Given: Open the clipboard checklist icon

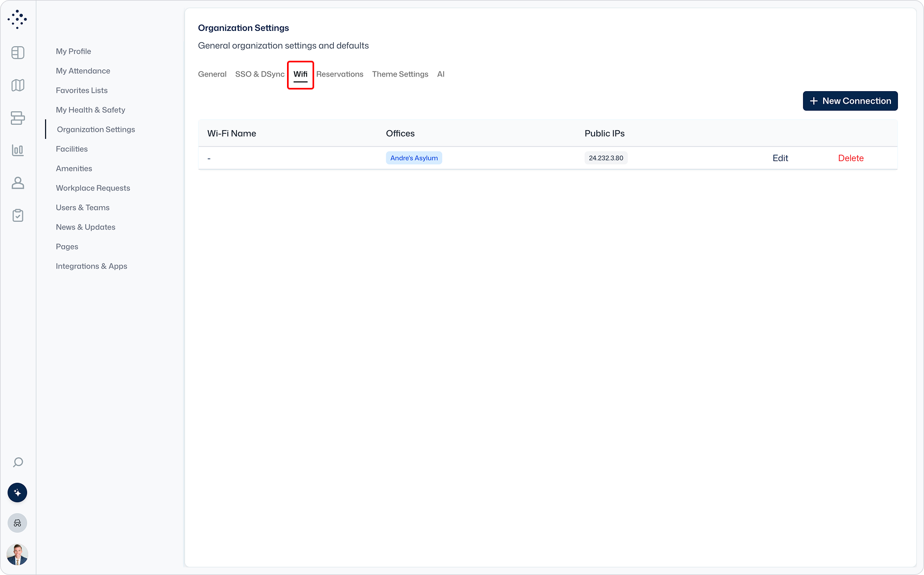Looking at the screenshot, I should [x=18, y=215].
